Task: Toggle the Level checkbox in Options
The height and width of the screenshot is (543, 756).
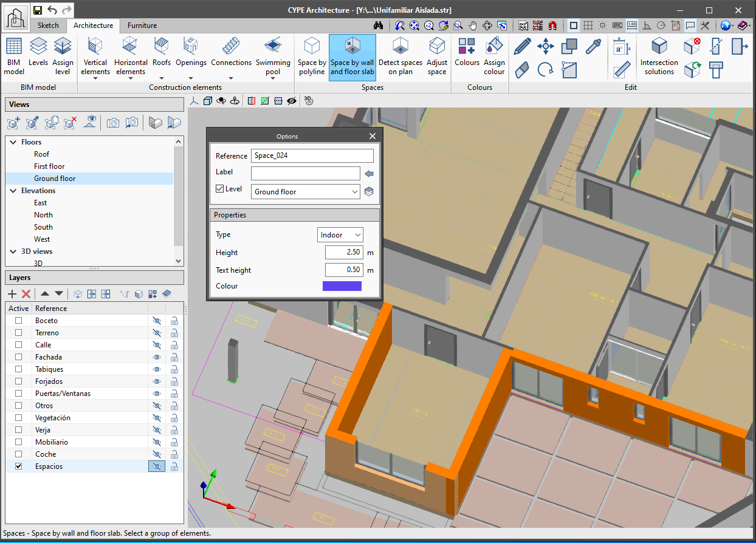Action: tap(219, 189)
